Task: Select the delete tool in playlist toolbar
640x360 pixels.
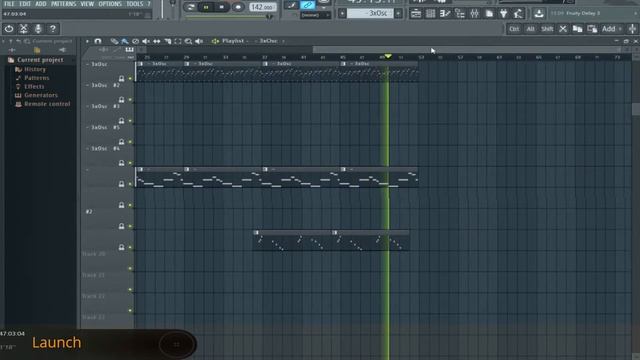Action: (x=136, y=41)
